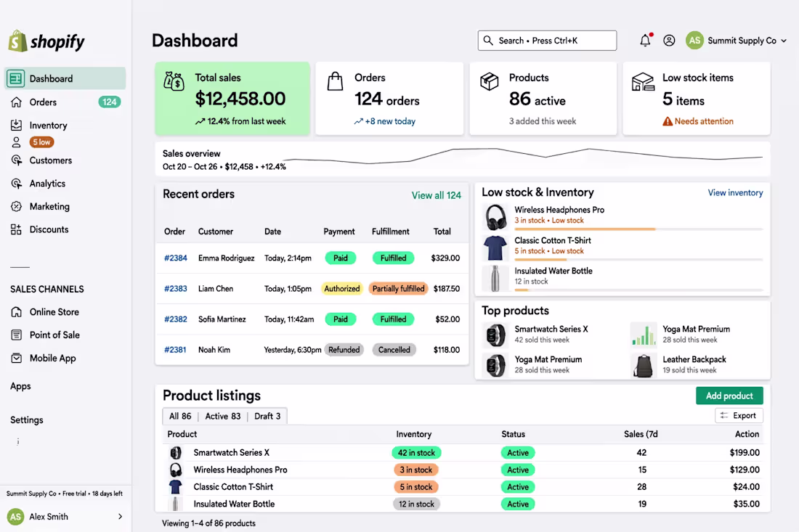Click the sales overview line chart
This screenshot has width=799, height=532.
[x=523, y=156]
